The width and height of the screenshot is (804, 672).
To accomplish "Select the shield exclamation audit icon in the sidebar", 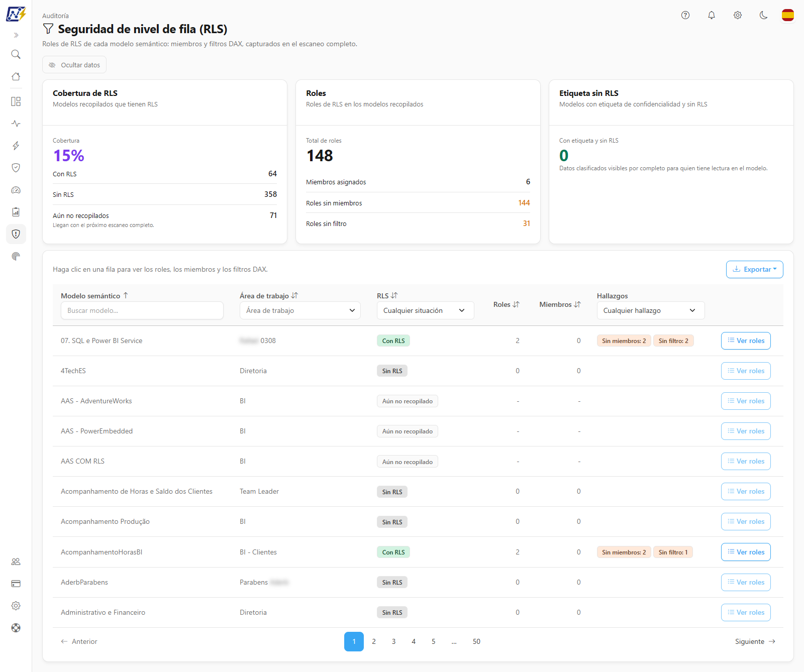I will 16,234.
